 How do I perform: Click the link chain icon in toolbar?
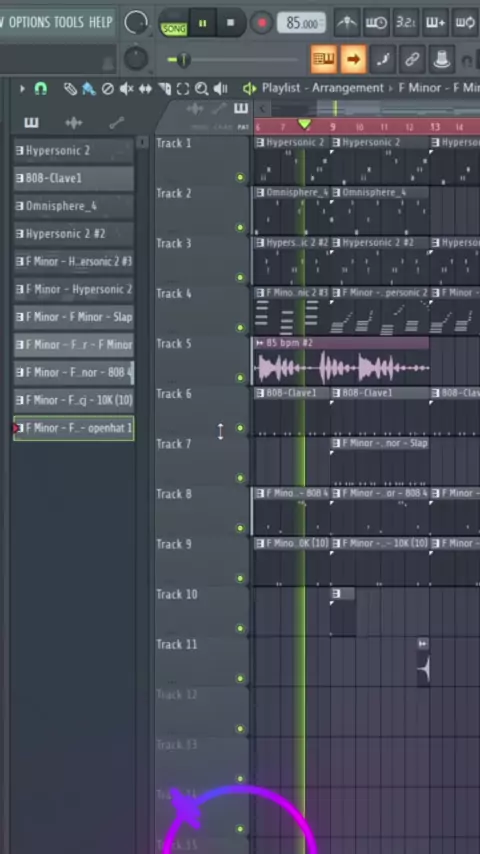(412, 59)
